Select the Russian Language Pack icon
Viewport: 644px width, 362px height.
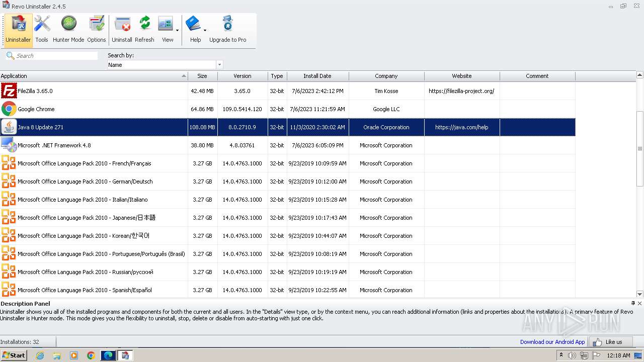tap(9, 272)
